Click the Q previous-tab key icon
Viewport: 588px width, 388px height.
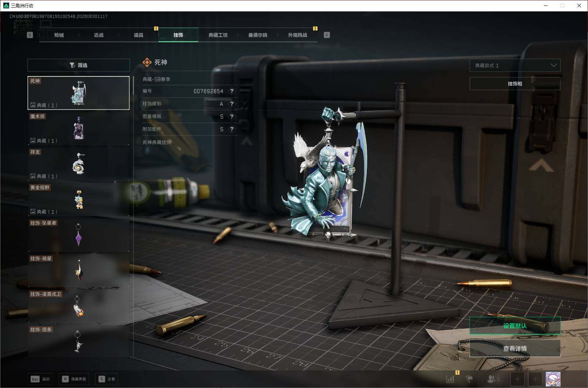pos(30,35)
